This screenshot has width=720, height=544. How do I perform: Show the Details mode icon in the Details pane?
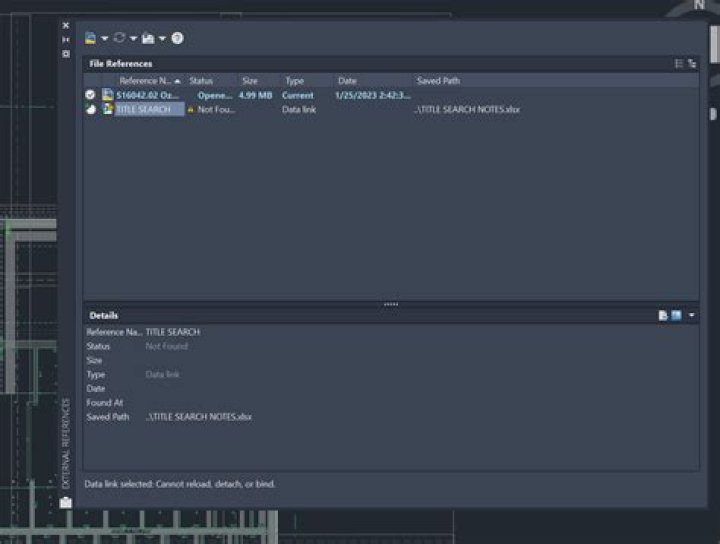[663, 315]
